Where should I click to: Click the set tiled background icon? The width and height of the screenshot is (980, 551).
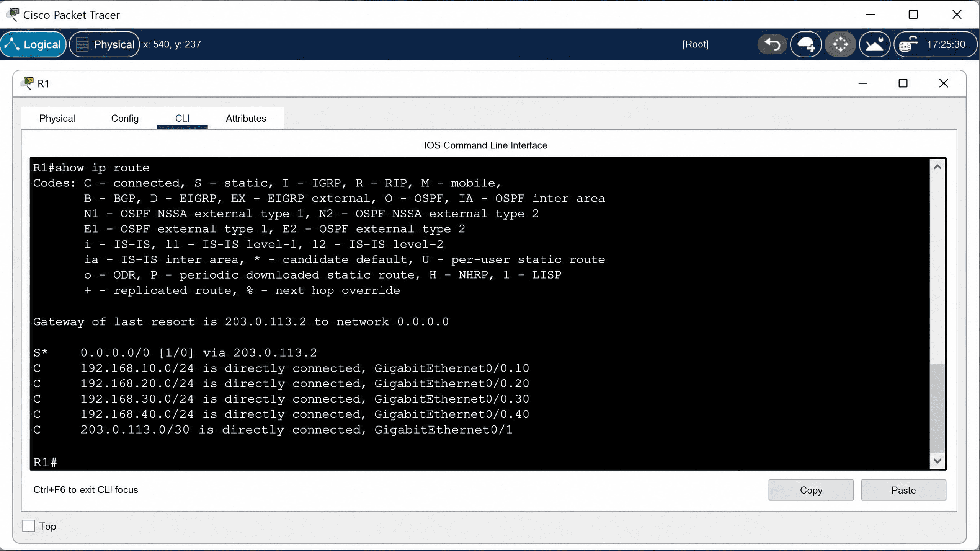(x=874, y=44)
